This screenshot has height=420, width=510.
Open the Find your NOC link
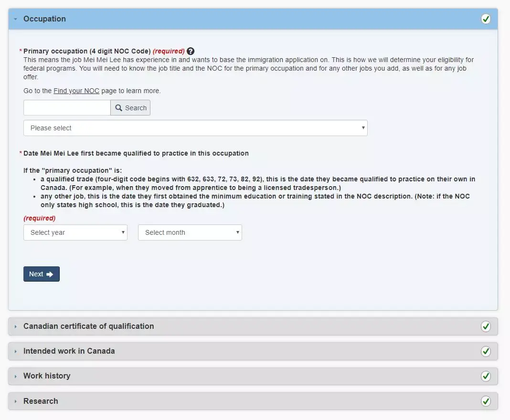(x=76, y=91)
